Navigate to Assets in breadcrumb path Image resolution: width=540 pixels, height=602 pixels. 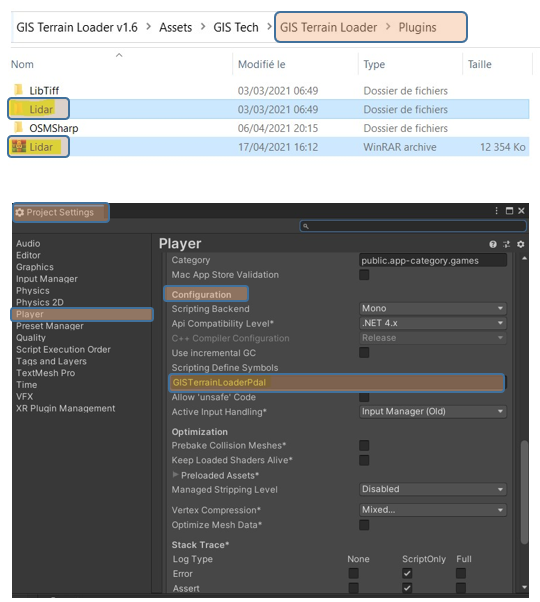point(175,27)
